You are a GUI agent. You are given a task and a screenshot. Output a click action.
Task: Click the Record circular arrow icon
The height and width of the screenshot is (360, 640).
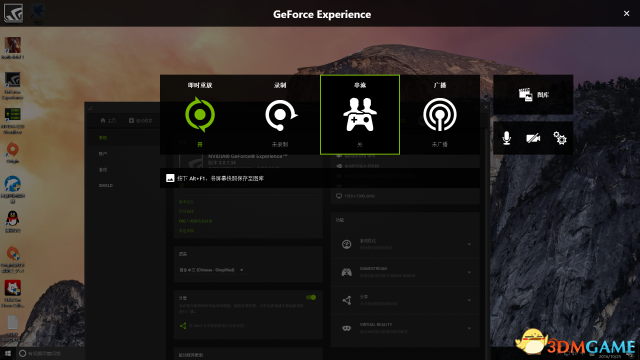(280, 115)
